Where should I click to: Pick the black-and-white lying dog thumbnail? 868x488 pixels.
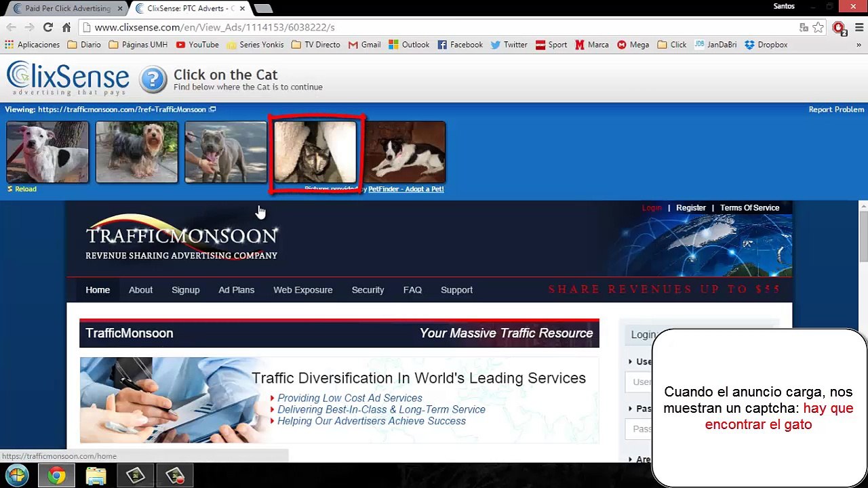click(x=405, y=152)
